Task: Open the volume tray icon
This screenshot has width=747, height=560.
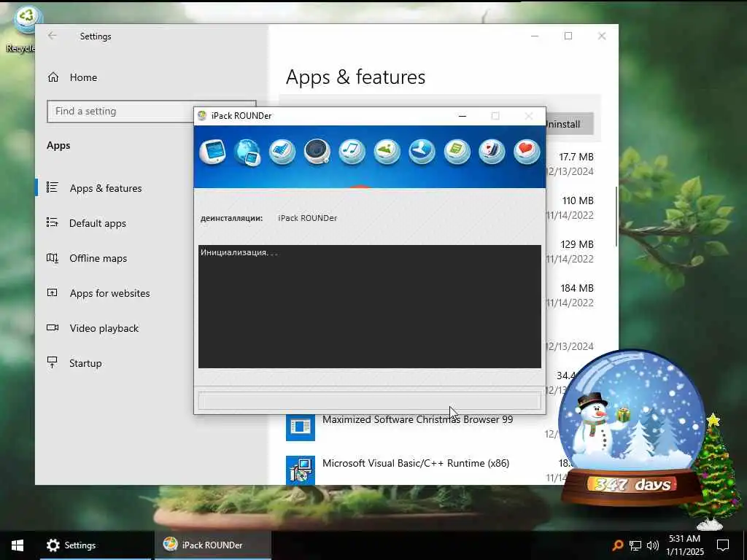Action: click(653, 545)
